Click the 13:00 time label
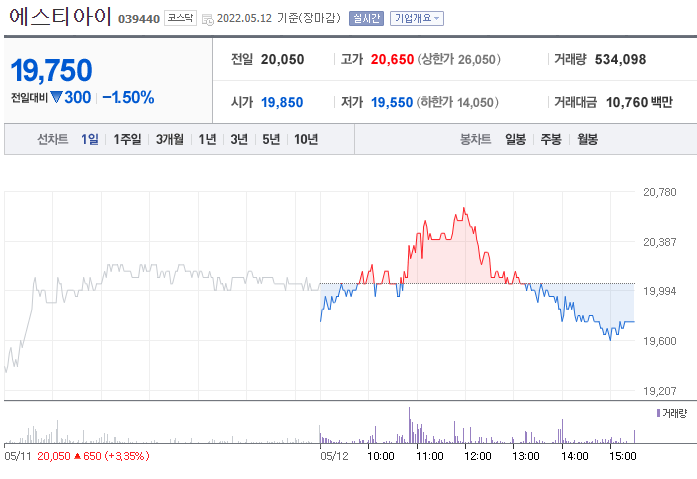Screen dimensions: 697x479 (526, 456)
